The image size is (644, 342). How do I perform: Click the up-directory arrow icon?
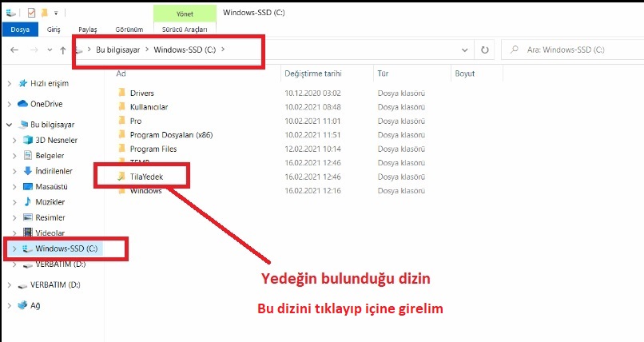pyautogui.click(x=63, y=50)
